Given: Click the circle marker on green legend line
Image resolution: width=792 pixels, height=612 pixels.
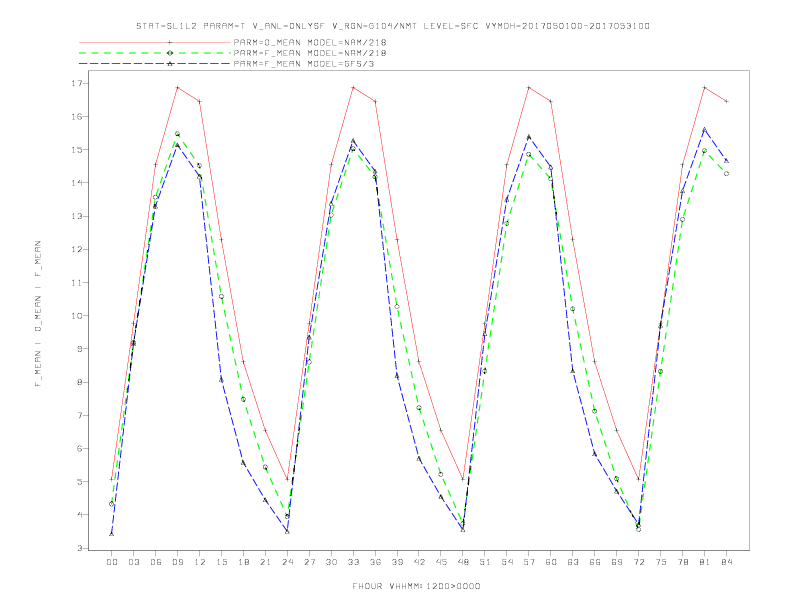Looking at the screenshot, I should (170, 53).
